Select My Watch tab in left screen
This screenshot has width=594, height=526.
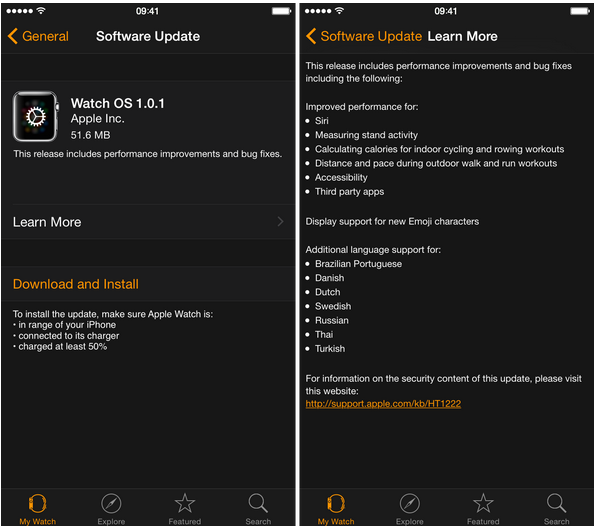[38, 509]
